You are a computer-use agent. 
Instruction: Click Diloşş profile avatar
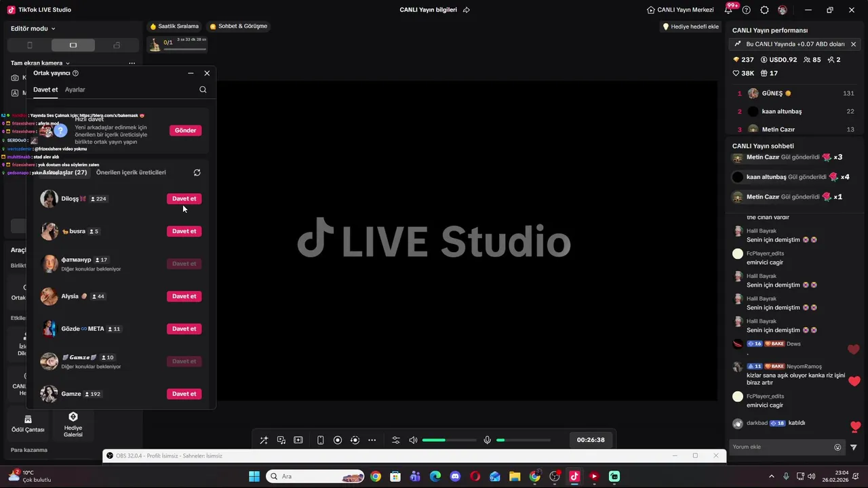50,199
